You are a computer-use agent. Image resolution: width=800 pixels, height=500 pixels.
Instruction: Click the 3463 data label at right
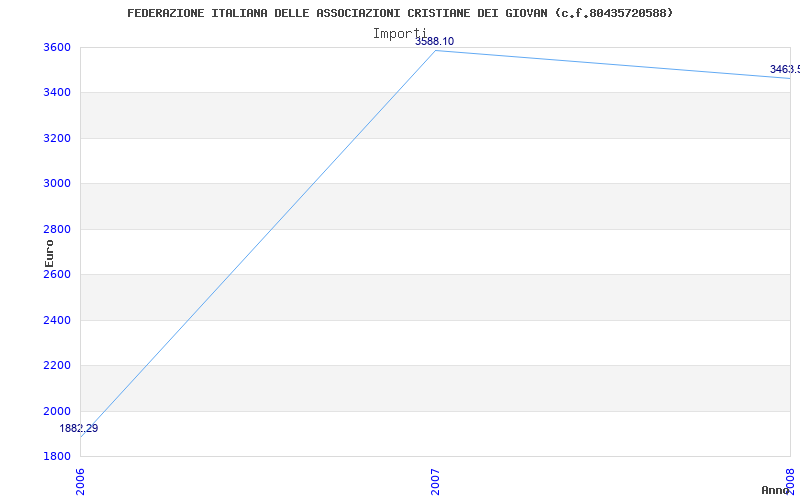pos(785,69)
